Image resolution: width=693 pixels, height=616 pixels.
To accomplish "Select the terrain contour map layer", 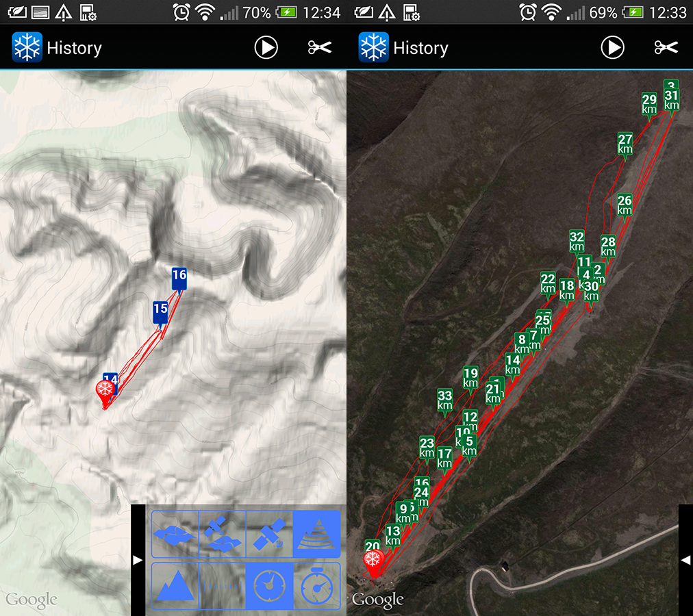I will pos(317,535).
